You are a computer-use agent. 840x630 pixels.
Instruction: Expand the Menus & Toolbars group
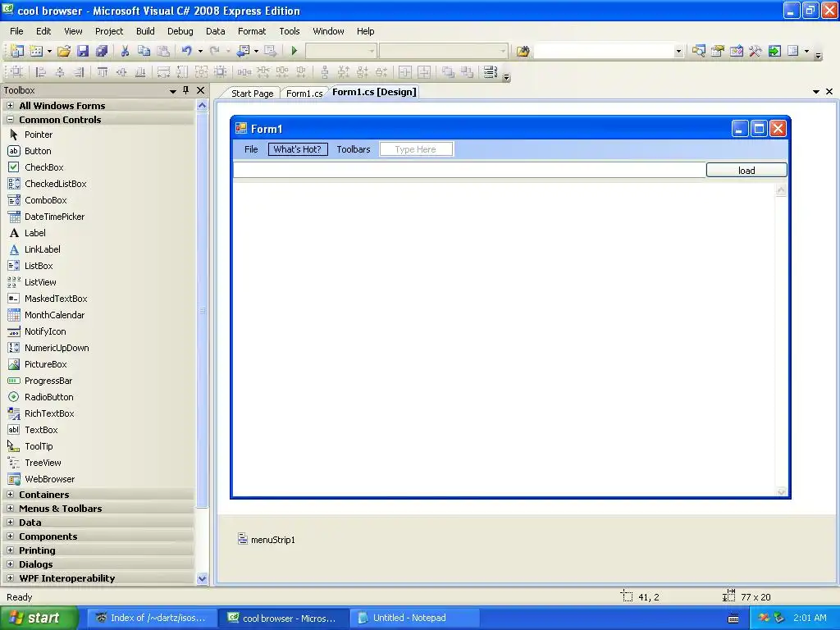coord(10,509)
